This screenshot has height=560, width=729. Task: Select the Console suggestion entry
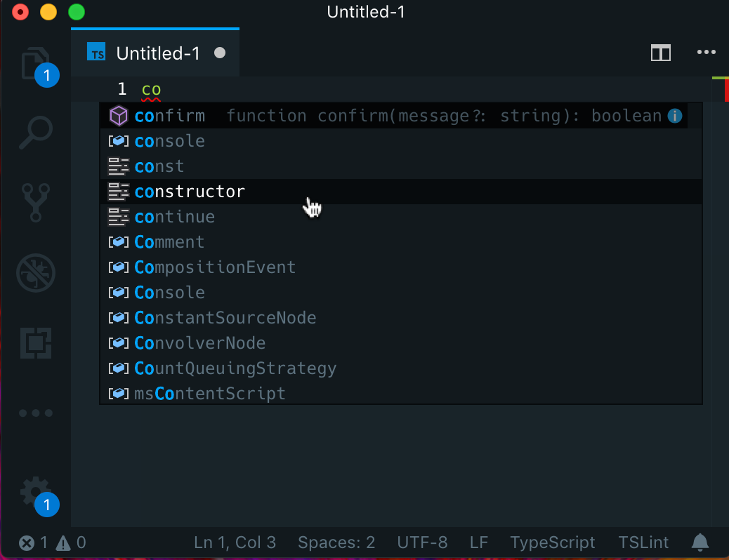[169, 292]
